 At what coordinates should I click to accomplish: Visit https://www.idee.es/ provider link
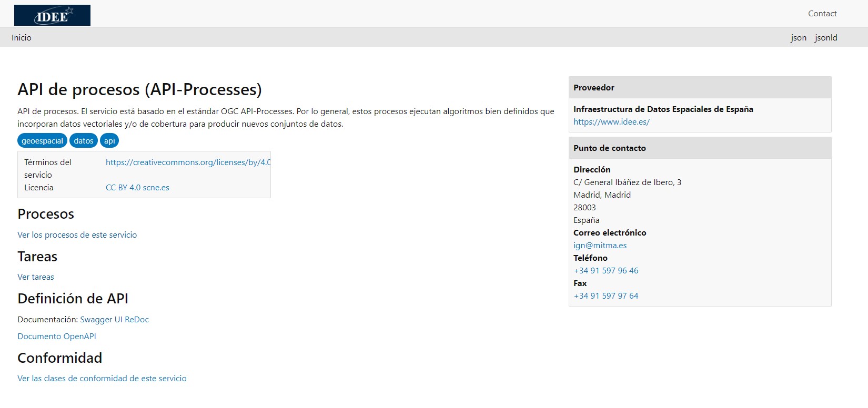pyautogui.click(x=611, y=122)
